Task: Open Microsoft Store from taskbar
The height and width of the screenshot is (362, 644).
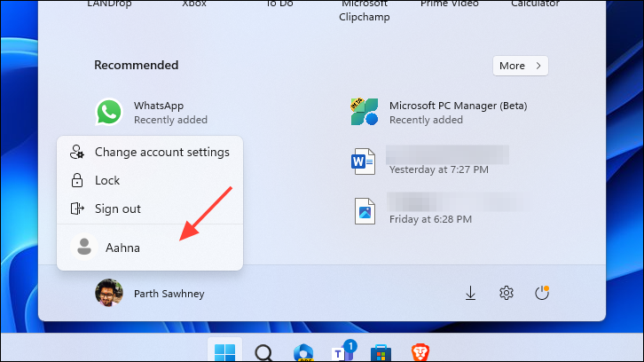Action: (381, 353)
